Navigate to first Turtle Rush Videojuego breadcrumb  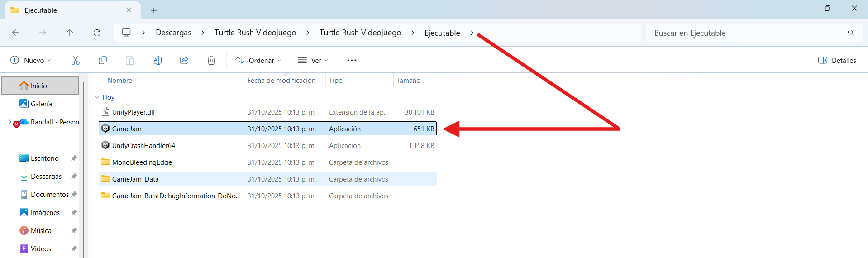(x=255, y=33)
